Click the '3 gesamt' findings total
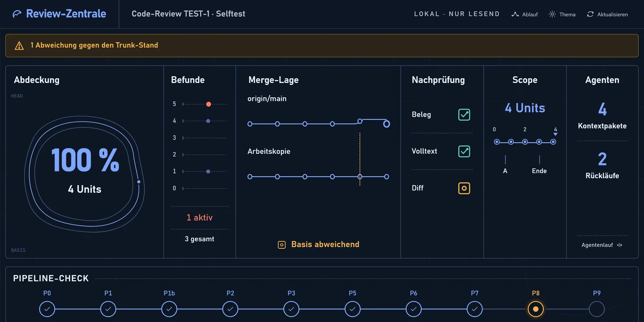Viewport: 644px width, 322px height. [200, 239]
